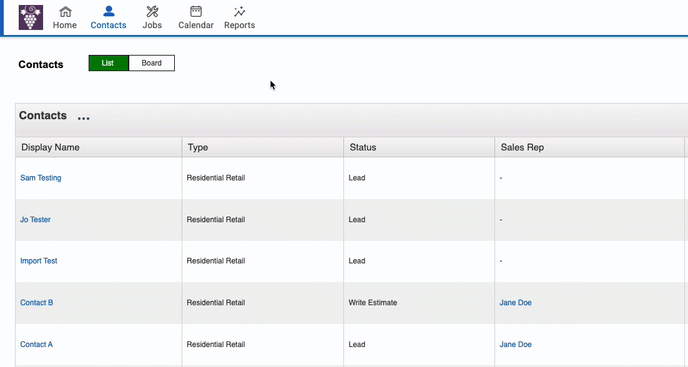Click the purple grape logo icon
The width and height of the screenshot is (688, 367).
coord(31,18)
